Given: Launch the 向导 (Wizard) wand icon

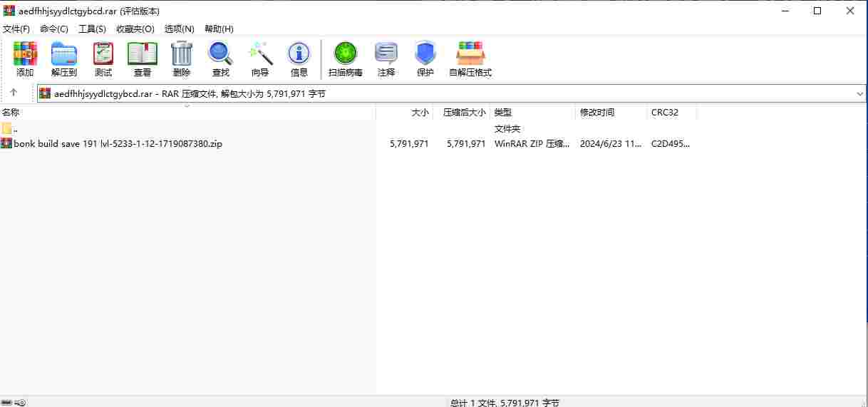Looking at the screenshot, I should 260,53.
